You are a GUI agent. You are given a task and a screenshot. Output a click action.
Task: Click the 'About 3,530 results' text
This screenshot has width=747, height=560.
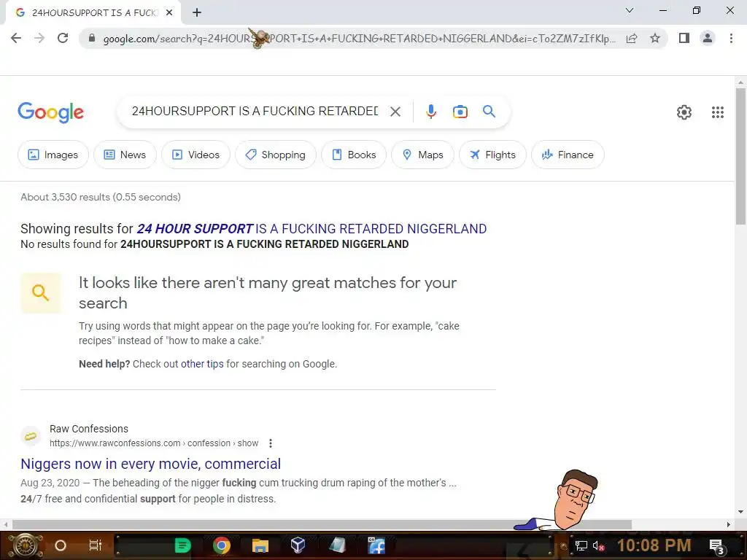[101, 197]
